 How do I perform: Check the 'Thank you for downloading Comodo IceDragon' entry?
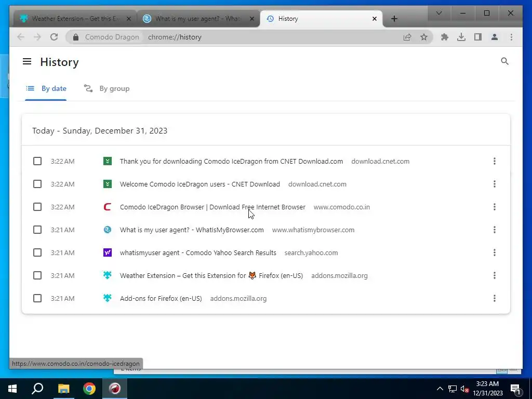click(x=37, y=161)
